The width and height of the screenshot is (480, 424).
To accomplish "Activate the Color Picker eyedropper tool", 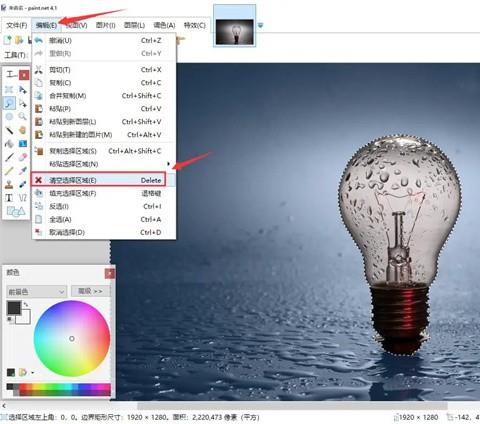I will pos(22,171).
